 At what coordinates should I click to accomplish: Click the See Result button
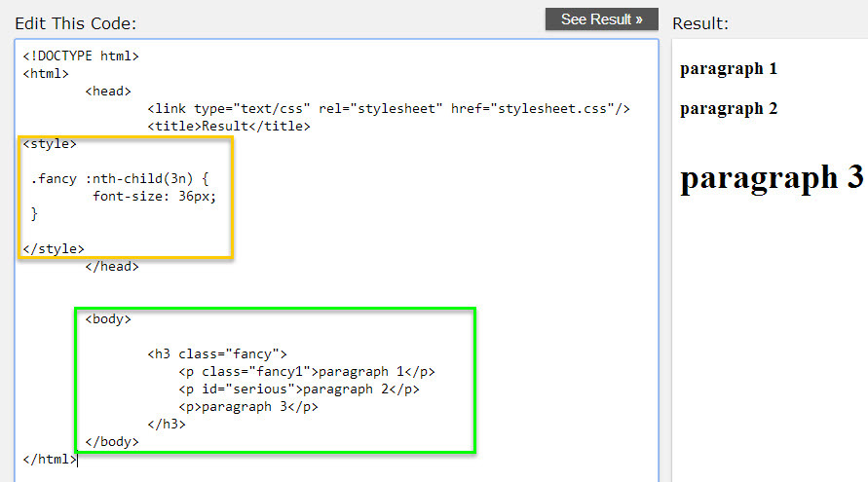tap(601, 19)
